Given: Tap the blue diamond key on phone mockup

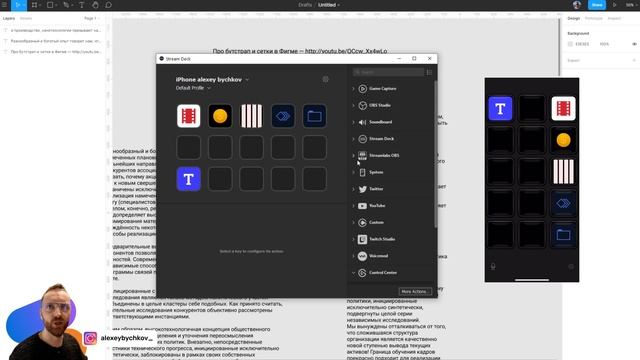Looking at the screenshot, I should 563,203.
